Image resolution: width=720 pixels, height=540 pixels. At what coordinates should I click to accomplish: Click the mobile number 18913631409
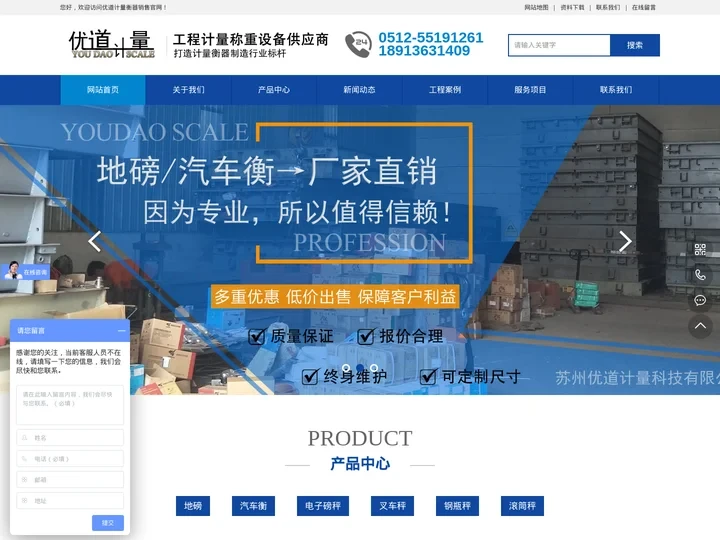424,51
